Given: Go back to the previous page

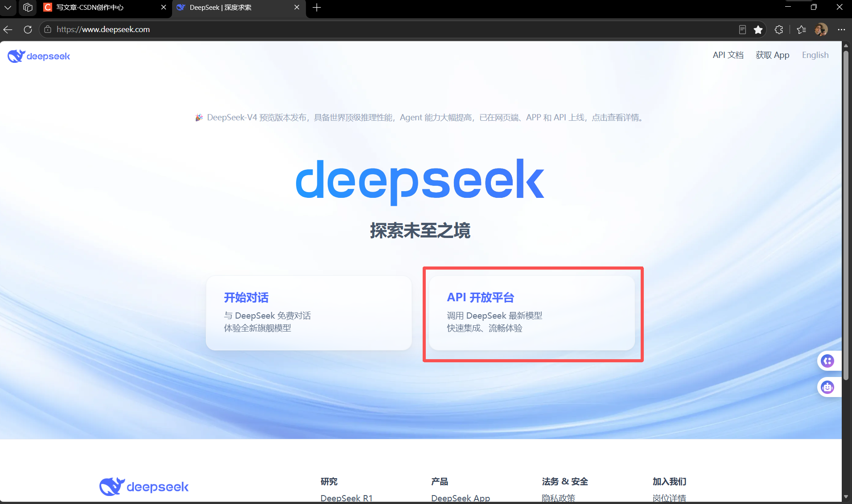Looking at the screenshot, I should [8, 29].
